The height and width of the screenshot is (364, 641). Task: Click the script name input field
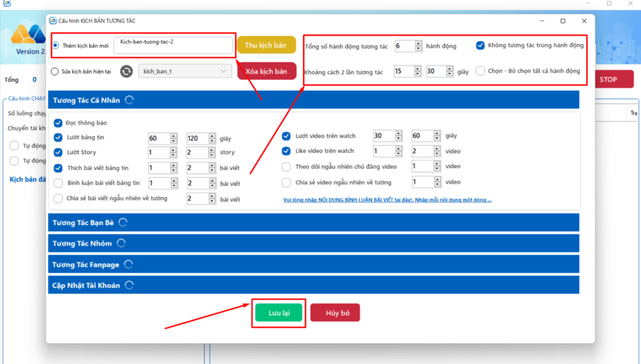coord(173,46)
